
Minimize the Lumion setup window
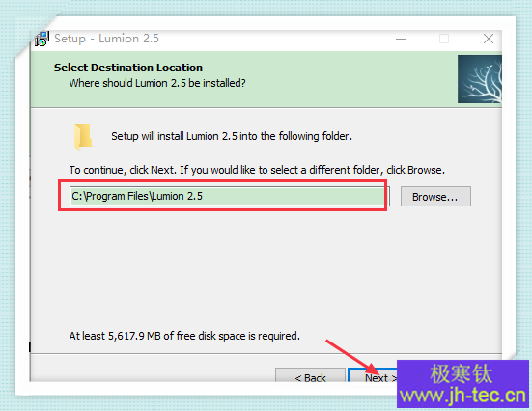pyautogui.click(x=401, y=39)
